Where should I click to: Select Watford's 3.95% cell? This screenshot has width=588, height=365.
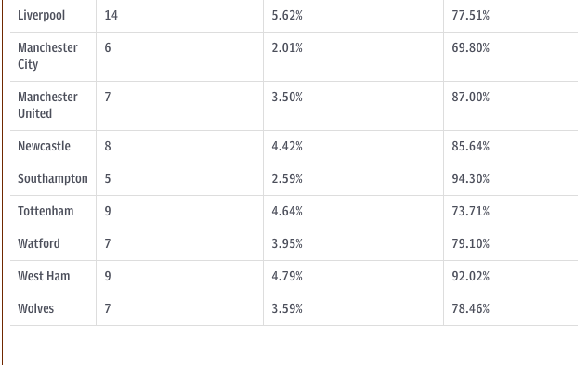pyautogui.click(x=287, y=244)
